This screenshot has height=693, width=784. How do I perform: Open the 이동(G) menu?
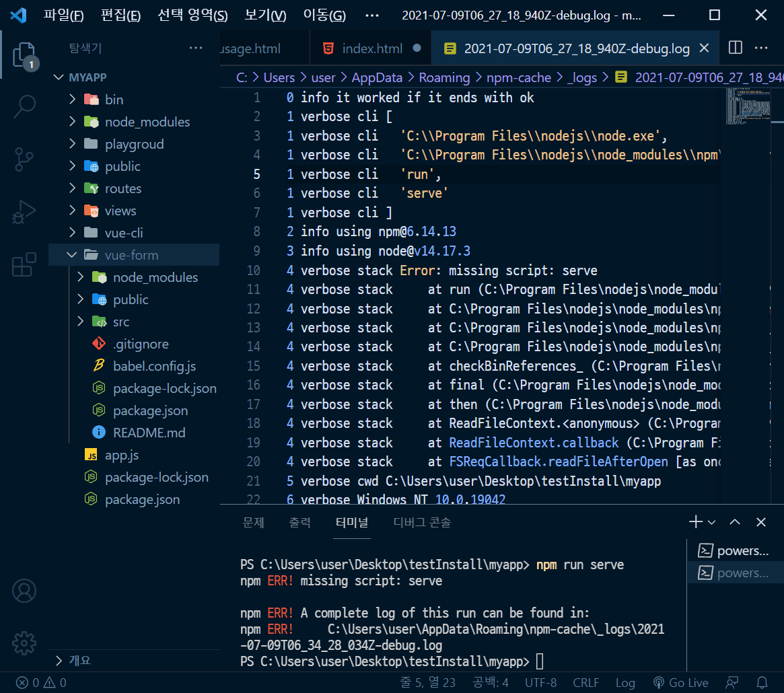[324, 15]
